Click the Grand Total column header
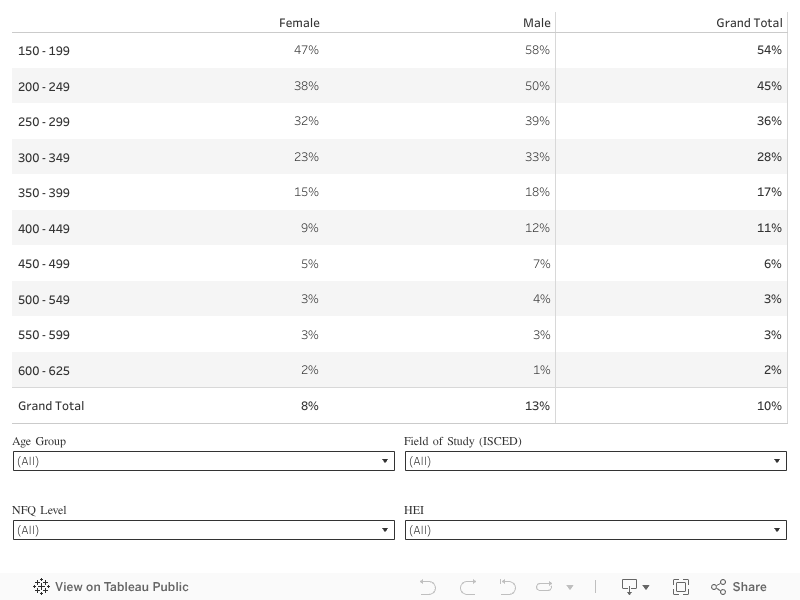 point(749,23)
